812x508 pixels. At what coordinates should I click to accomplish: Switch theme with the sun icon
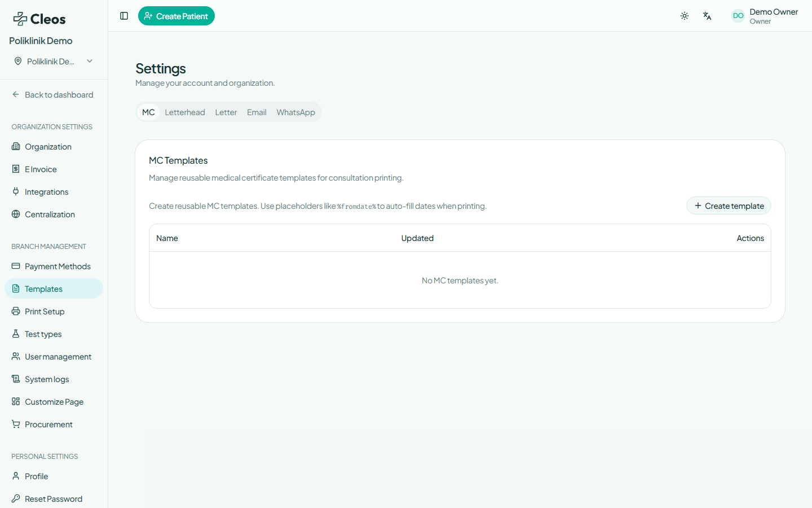pos(685,16)
